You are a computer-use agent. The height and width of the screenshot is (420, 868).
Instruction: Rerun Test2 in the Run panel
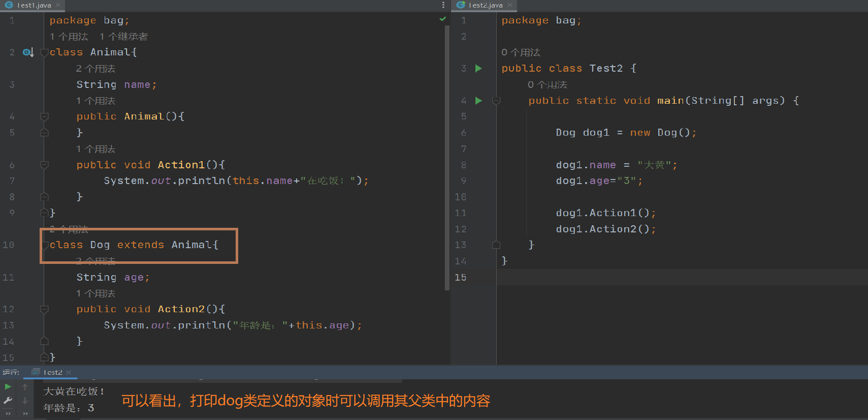8,387
